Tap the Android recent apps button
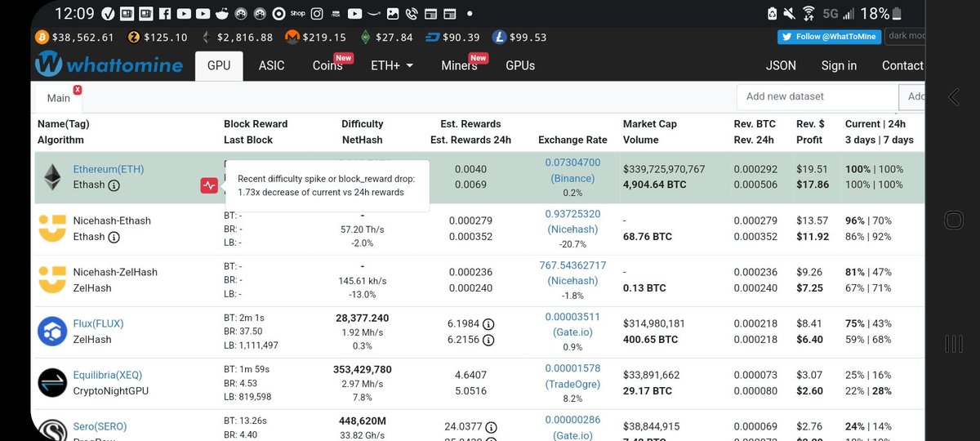980x441 pixels. [x=953, y=344]
